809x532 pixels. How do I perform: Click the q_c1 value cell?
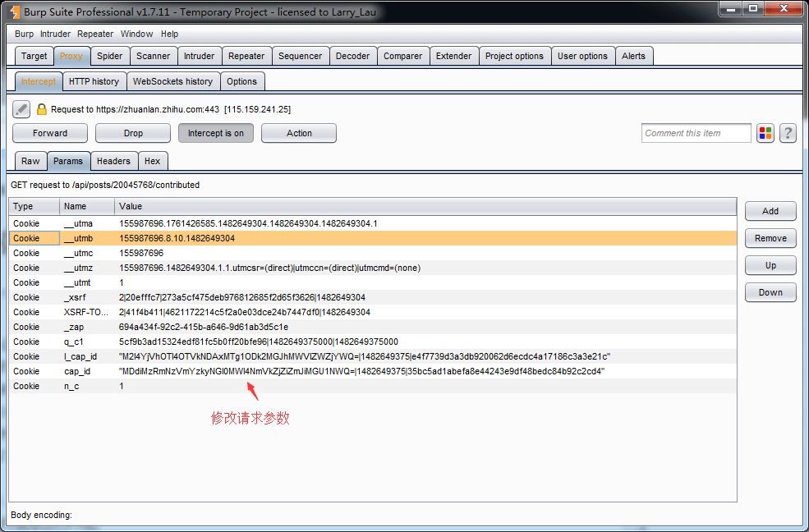click(425, 342)
